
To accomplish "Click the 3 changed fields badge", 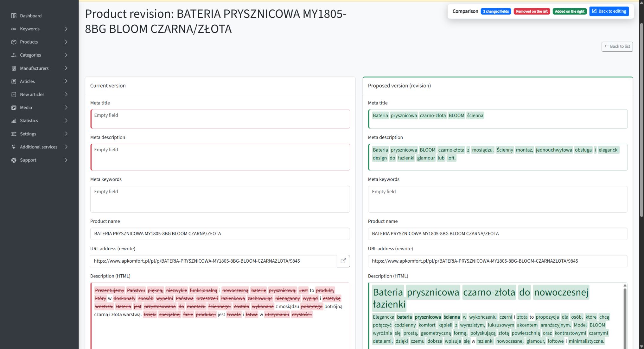I will coord(496,11).
